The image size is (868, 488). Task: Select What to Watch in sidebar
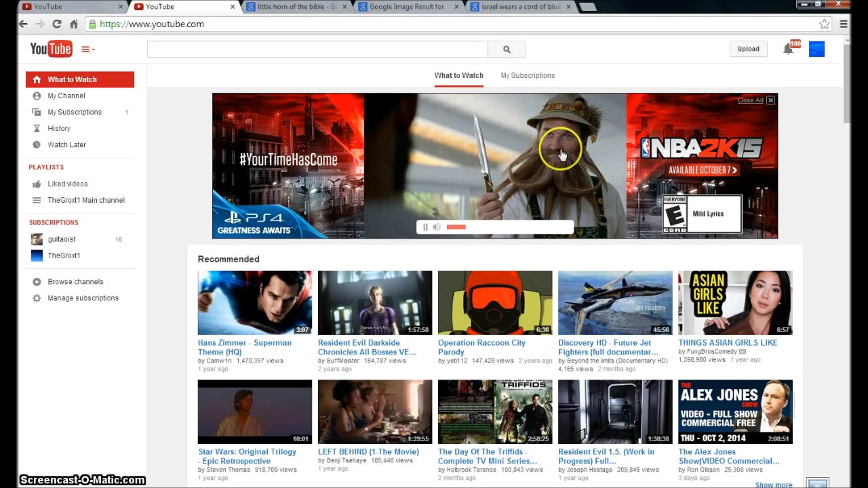pyautogui.click(x=80, y=79)
